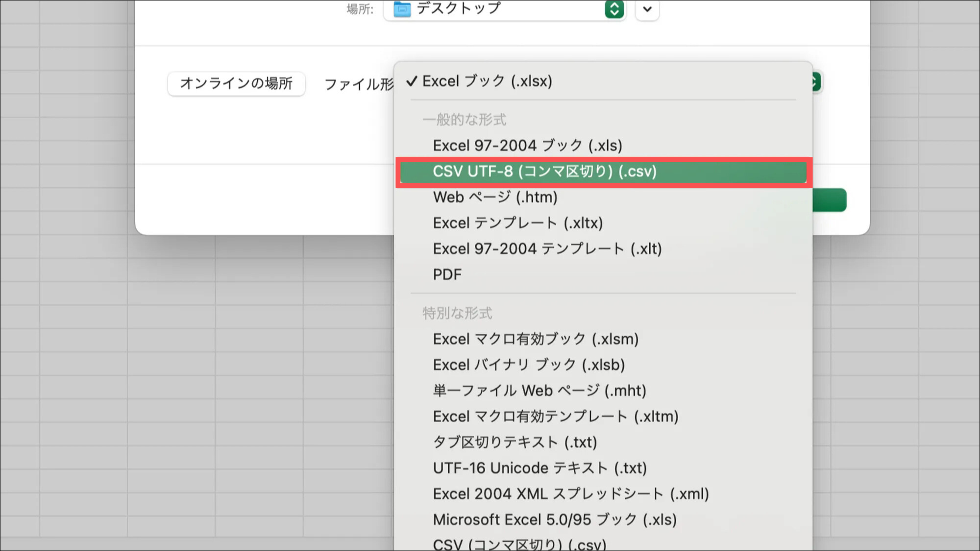This screenshot has width=980, height=551.
Task: Choose Microsoft Excel 5.0/95 ブック (.xls)
Action: pos(554,520)
